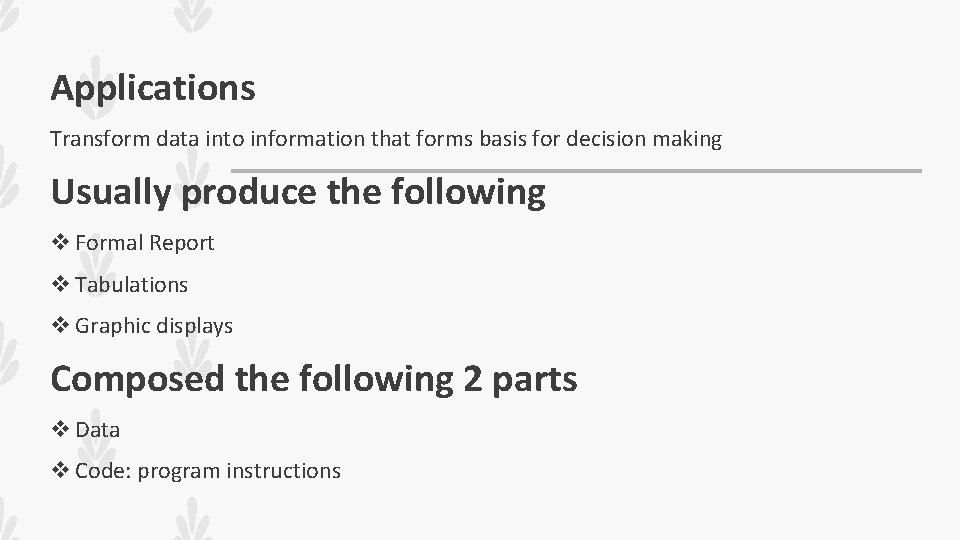Click the word parts in the third heading
The width and height of the screenshot is (960, 540).
pos(534,380)
